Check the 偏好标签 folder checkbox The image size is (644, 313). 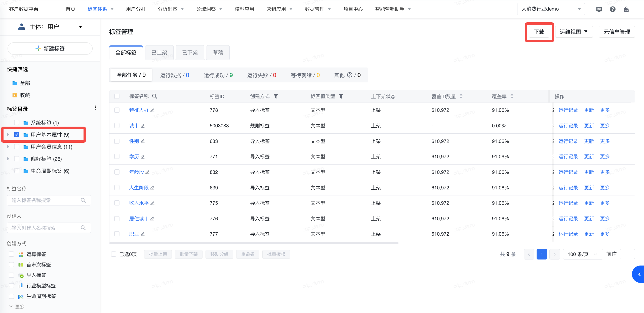click(x=17, y=159)
